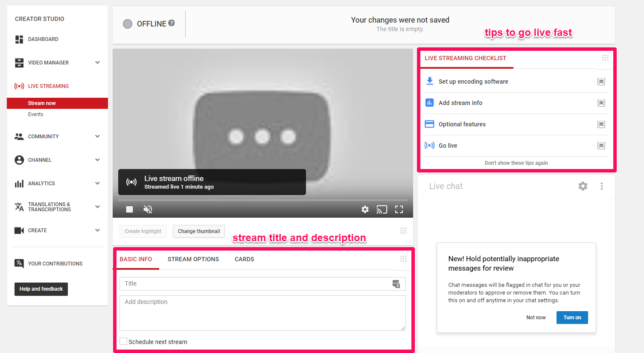
Task: Click the Add stream info chart icon
Action: [x=430, y=103]
